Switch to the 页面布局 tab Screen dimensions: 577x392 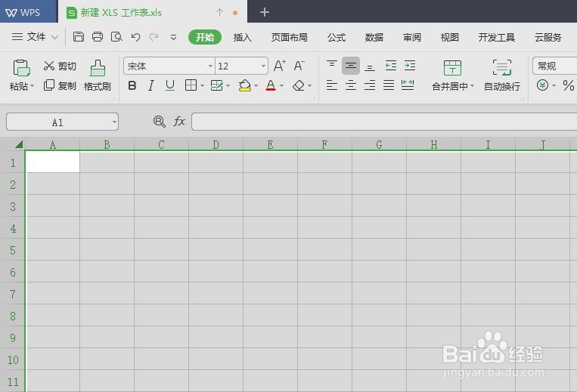pos(289,37)
